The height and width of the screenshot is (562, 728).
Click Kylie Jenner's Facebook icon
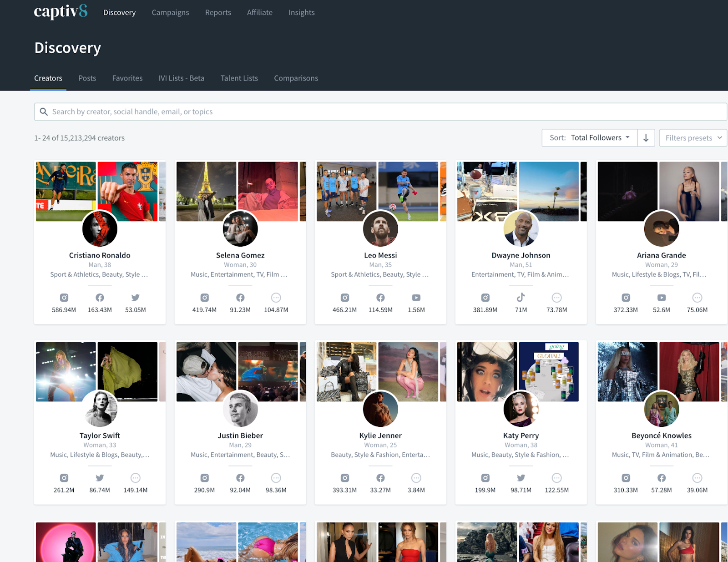[x=380, y=478]
